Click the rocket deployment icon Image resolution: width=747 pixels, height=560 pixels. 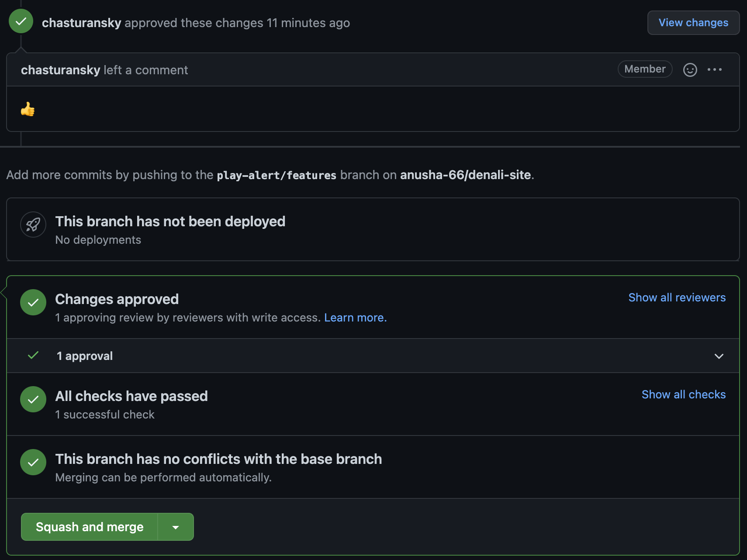pyautogui.click(x=33, y=225)
